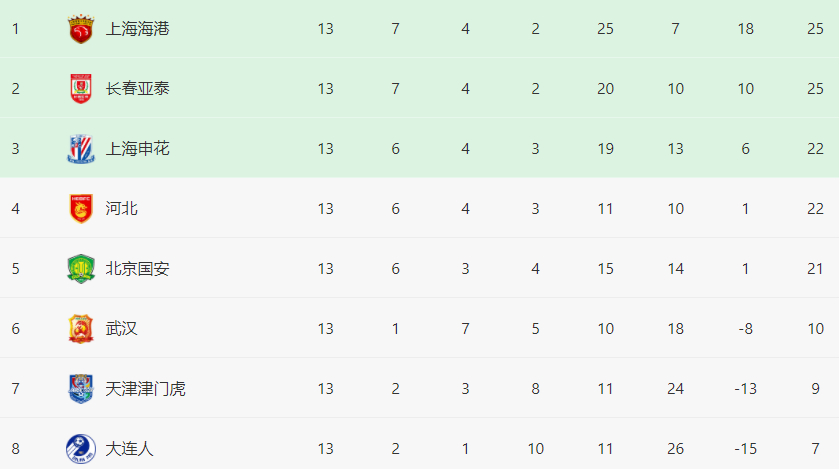Viewport: 839px width, 469px height.
Task: Click rank number 6 for 武汉's row
Action: point(15,329)
